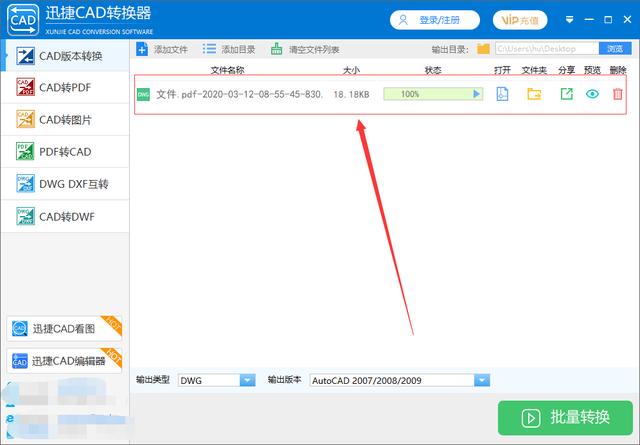The image size is (640, 445).
Task: Click the CAD转DWF sidebar icon
Action: [25, 216]
